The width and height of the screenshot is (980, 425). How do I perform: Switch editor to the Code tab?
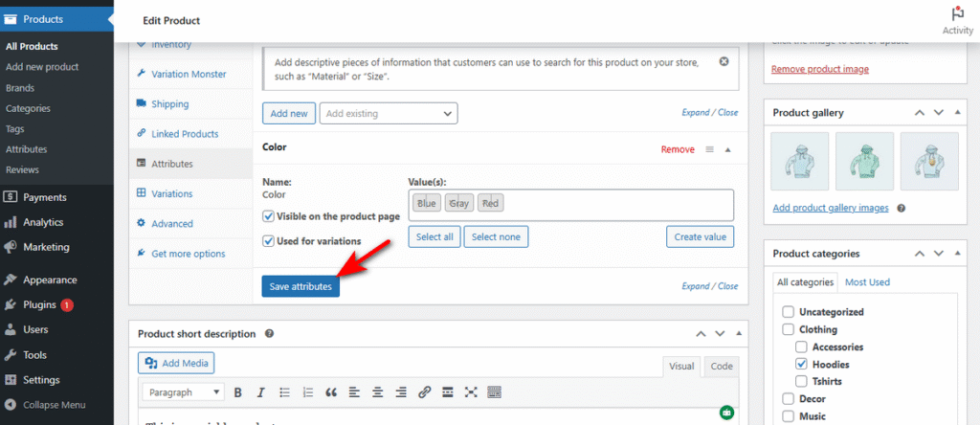[x=722, y=367]
